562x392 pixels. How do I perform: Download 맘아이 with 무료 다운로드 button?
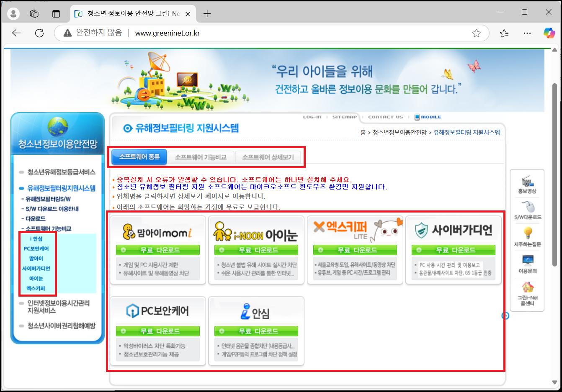[x=157, y=250]
